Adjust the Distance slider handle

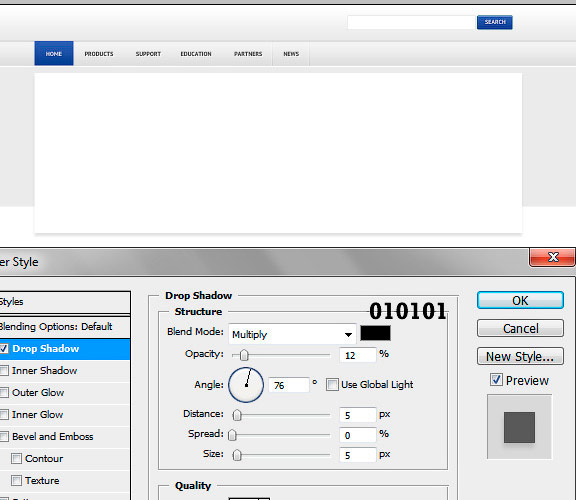click(237, 415)
